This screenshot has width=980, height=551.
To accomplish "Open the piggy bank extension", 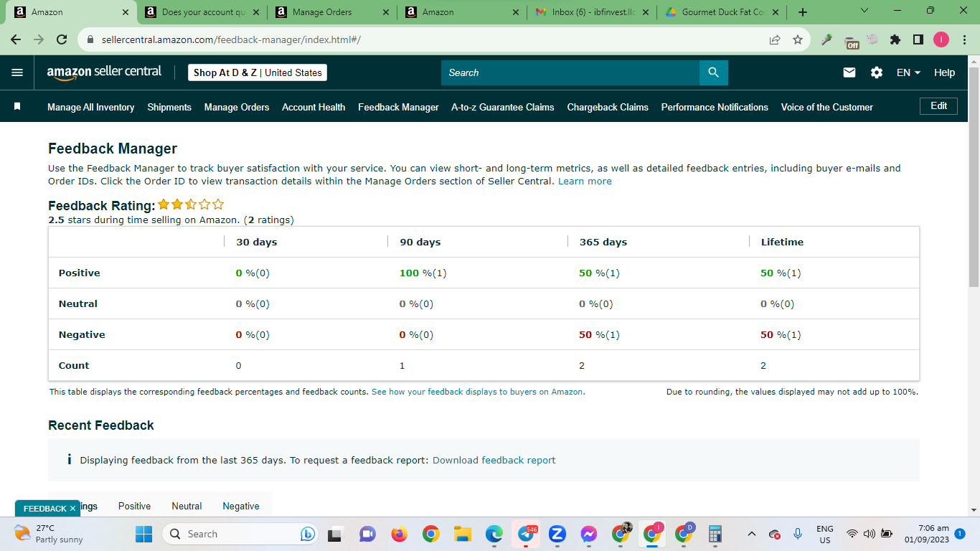I will (872, 40).
